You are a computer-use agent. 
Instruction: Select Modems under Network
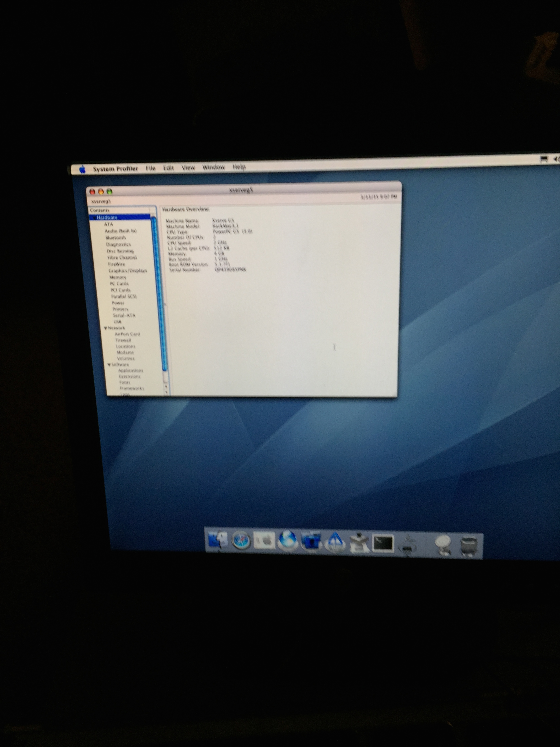tap(125, 352)
